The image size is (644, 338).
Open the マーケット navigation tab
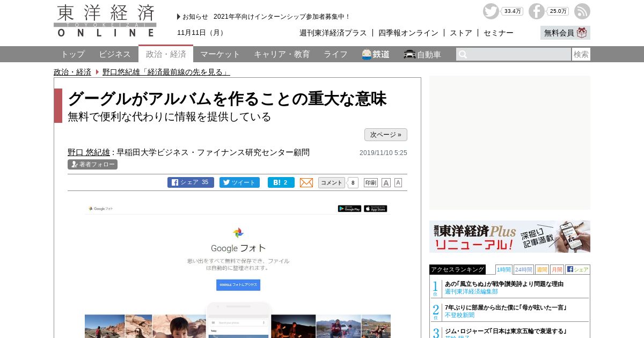(x=220, y=54)
